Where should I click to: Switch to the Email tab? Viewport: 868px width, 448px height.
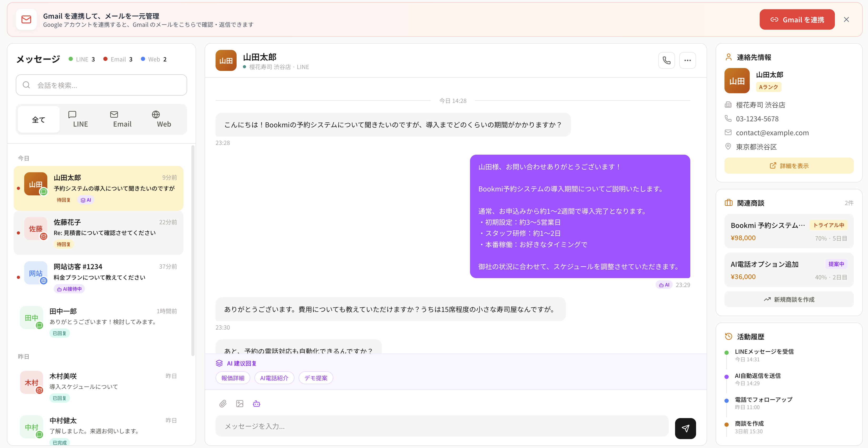(x=122, y=119)
